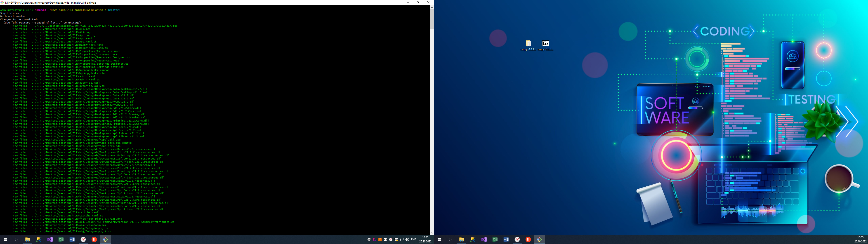Open clock showing 10:55 on wallpaper monitor
868x244 pixels.
(x=860, y=240)
